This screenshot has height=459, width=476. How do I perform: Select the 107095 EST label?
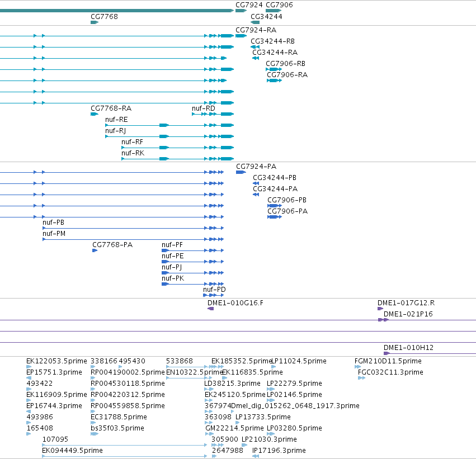pos(55,439)
